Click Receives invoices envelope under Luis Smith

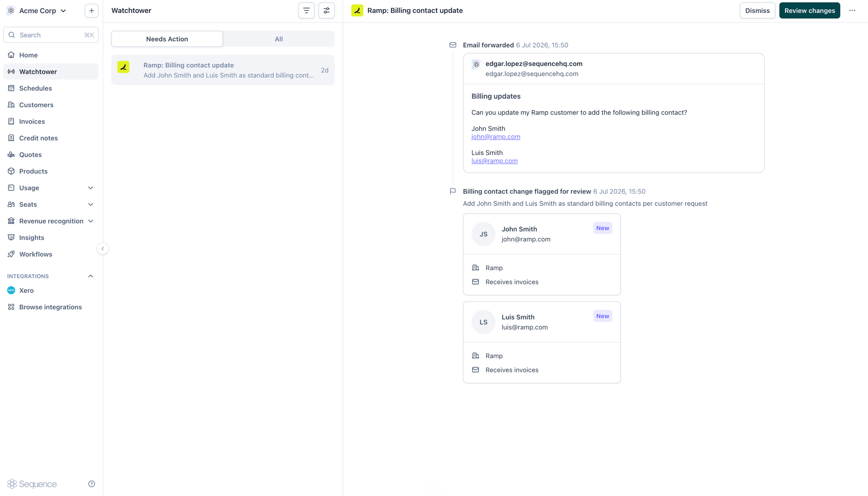[x=476, y=370]
